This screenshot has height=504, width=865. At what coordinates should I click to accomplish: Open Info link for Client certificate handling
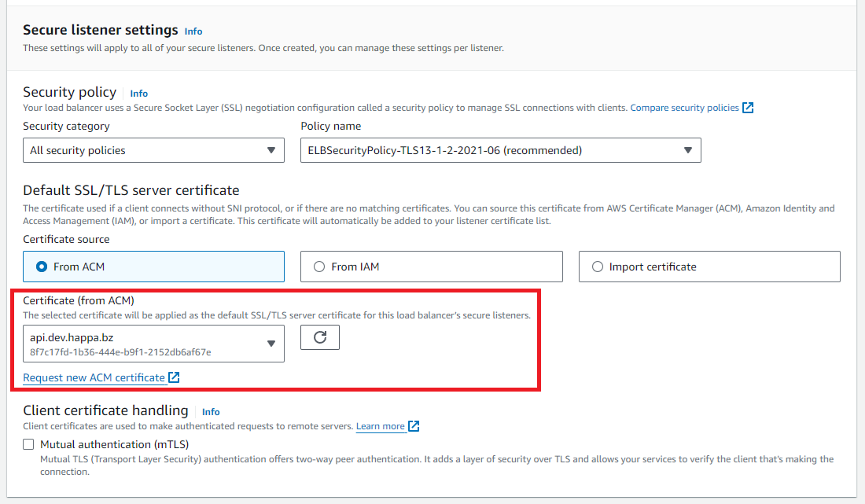pyautogui.click(x=211, y=412)
